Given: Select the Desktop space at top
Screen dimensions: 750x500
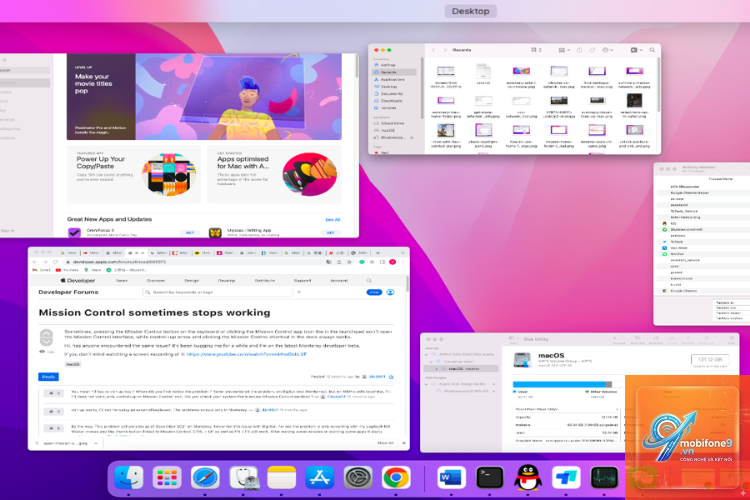Looking at the screenshot, I should [x=471, y=11].
